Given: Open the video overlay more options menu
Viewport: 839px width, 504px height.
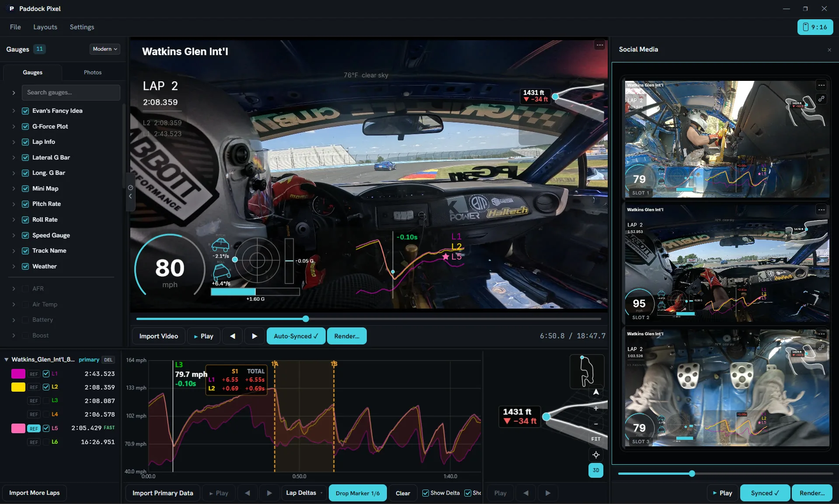Looking at the screenshot, I should coord(599,45).
